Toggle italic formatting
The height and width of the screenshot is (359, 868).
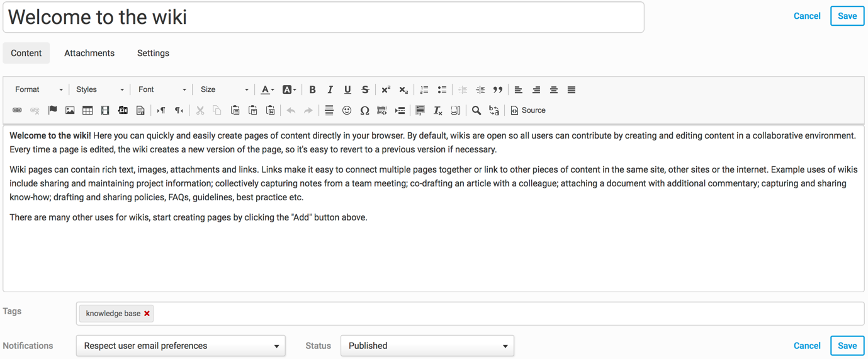(330, 89)
